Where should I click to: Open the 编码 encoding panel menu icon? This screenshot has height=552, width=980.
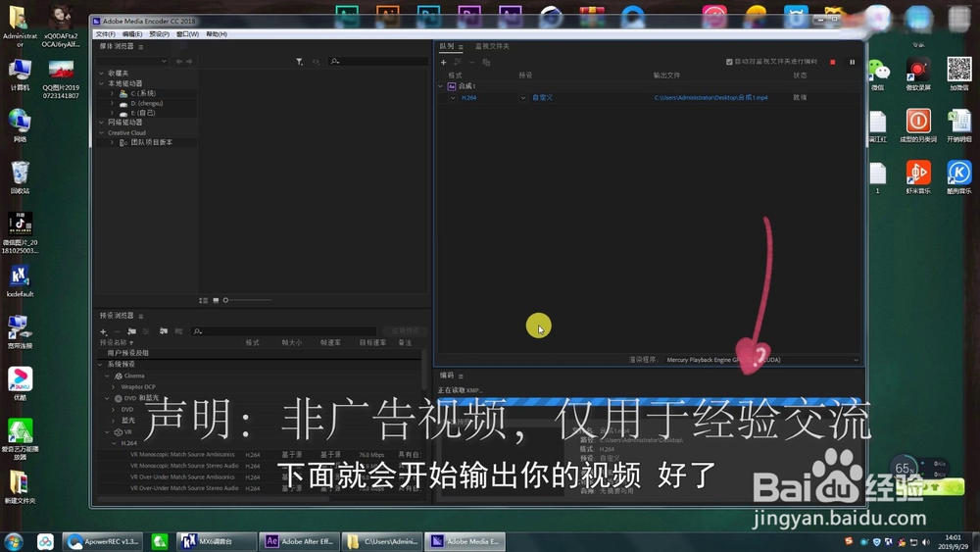coord(461,376)
